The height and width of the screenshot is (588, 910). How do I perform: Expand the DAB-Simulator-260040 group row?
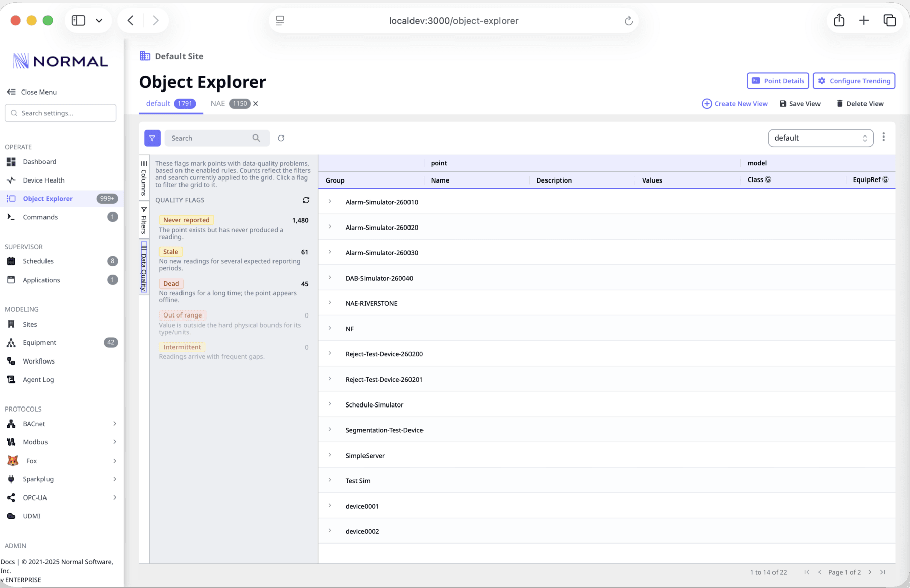pyautogui.click(x=330, y=278)
